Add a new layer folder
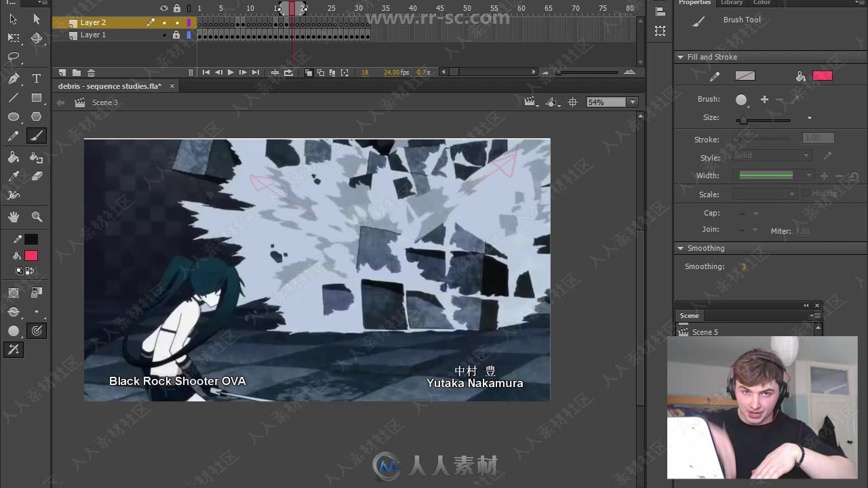 77,73
